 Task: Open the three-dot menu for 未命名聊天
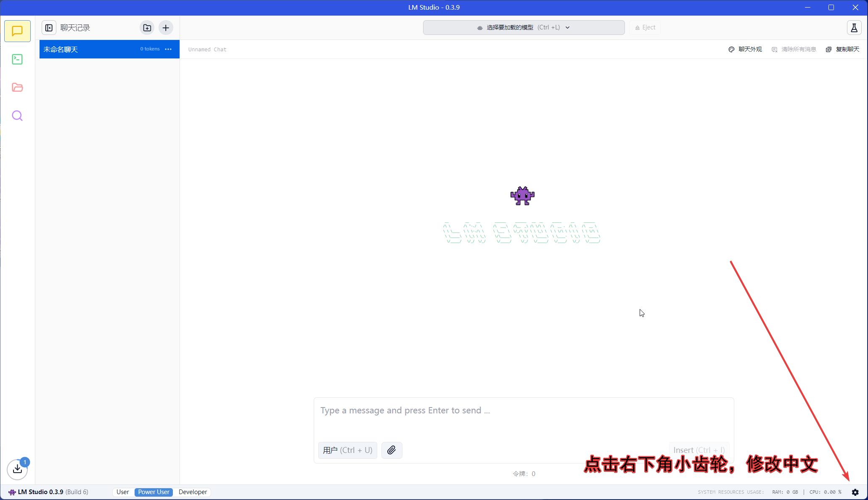click(168, 49)
